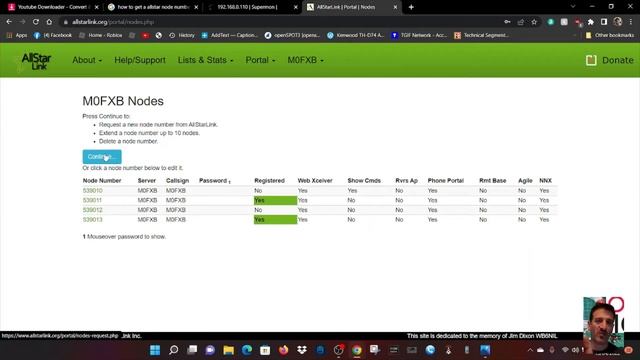Click the address bar URL field
Image resolution: width=640 pixels, height=360 pixels.
pos(282,22)
